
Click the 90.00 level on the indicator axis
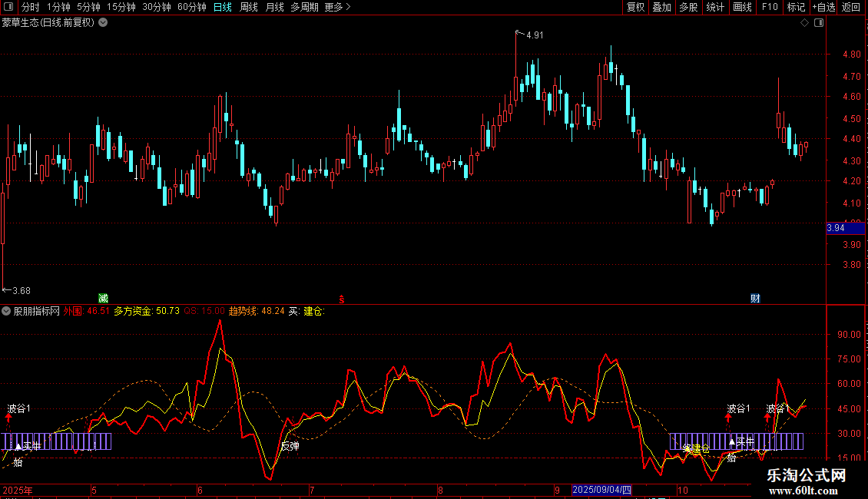coord(849,335)
